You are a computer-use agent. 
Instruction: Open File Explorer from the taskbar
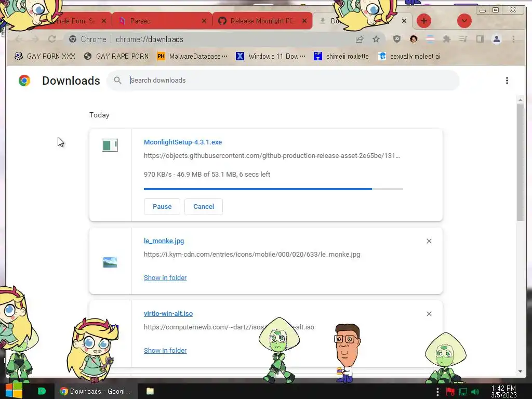pos(150,391)
